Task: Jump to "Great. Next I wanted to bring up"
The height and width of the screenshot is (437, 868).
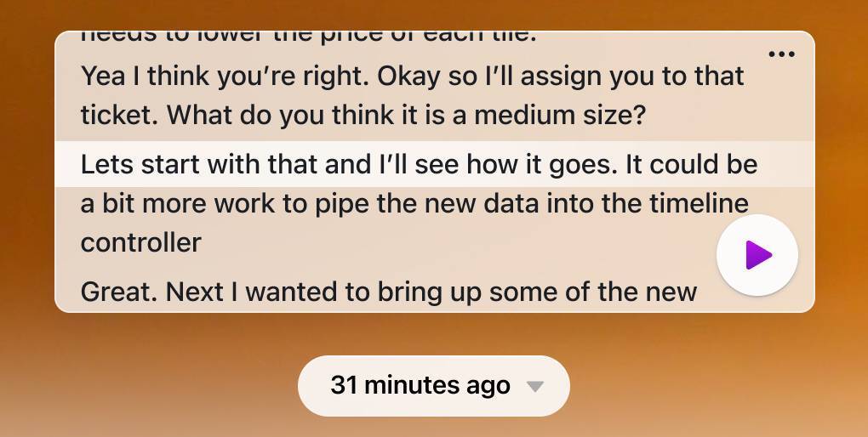Action: [389, 292]
